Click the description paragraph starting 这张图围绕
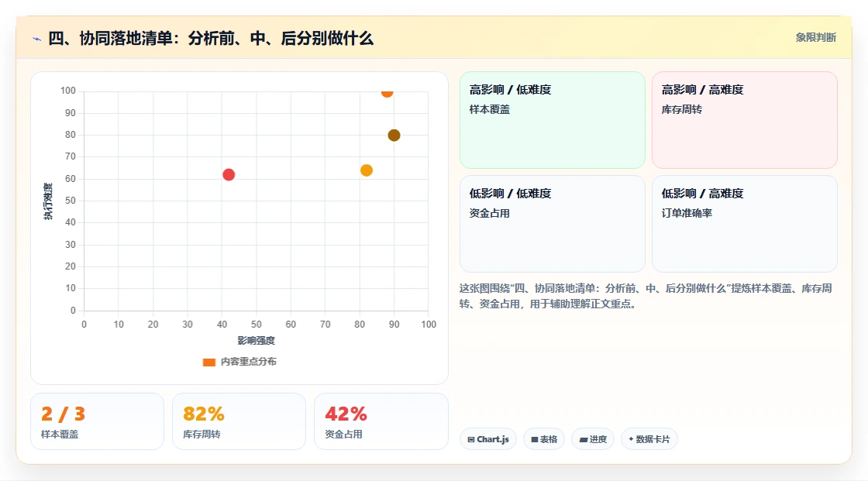The height and width of the screenshot is (481, 868). pos(646,296)
